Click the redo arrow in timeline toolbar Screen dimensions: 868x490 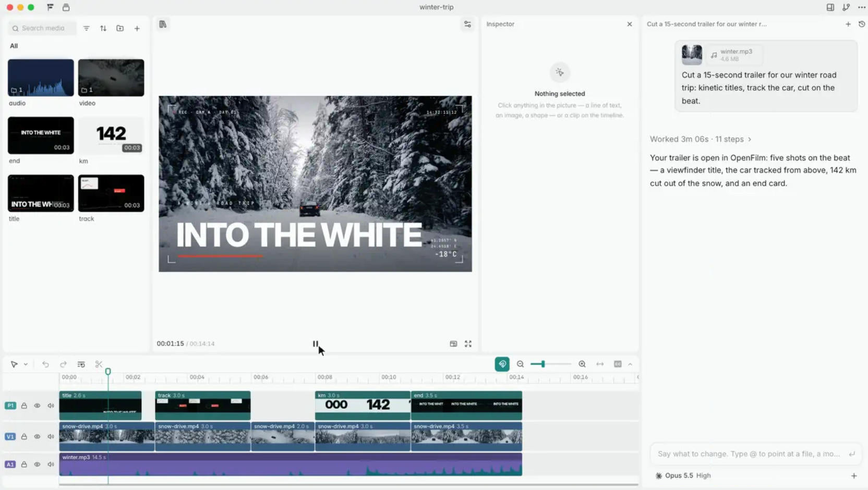point(63,364)
